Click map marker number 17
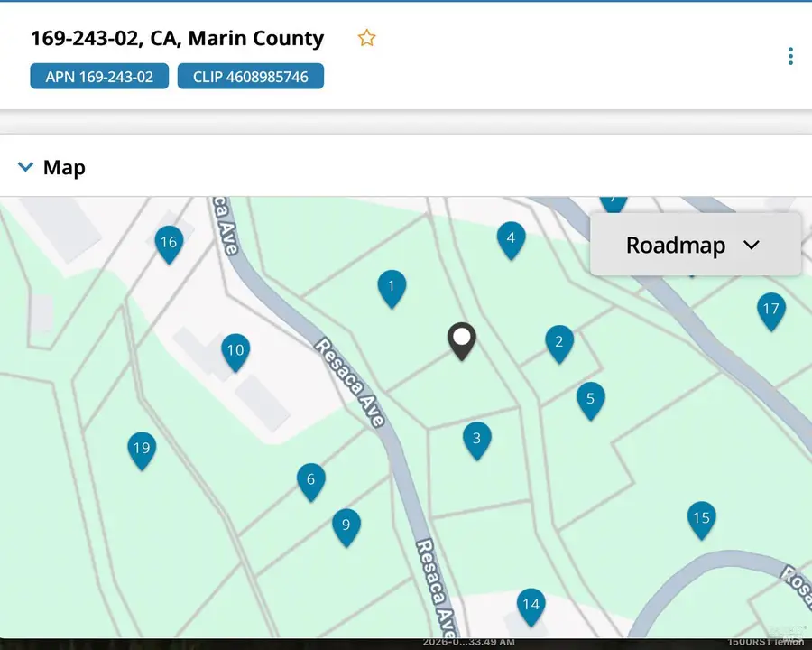812x650 pixels. tap(770, 310)
